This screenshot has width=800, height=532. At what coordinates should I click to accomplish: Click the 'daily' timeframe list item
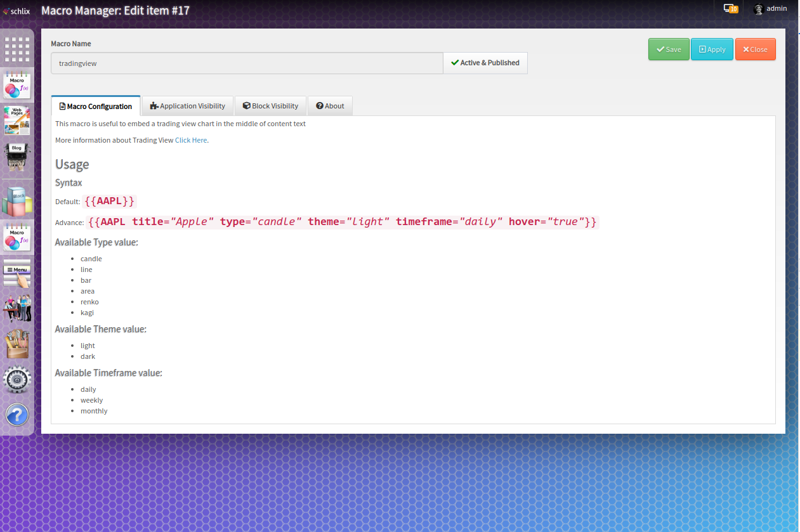point(88,389)
